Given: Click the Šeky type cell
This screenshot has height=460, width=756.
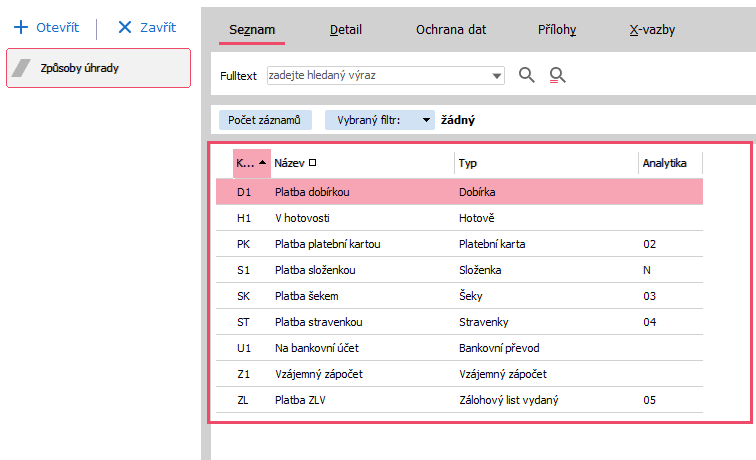Looking at the screenshot, I should (x=471, y=296).
